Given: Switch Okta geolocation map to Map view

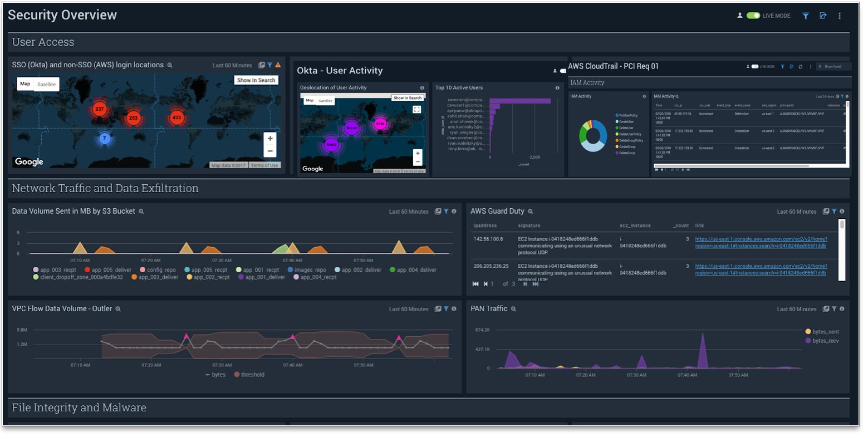Looking at the screenshot, I should [310, 101].
